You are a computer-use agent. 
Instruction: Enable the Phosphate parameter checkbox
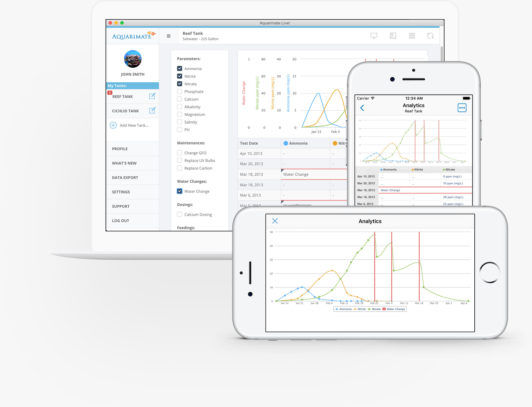click(x=179, y=91)
